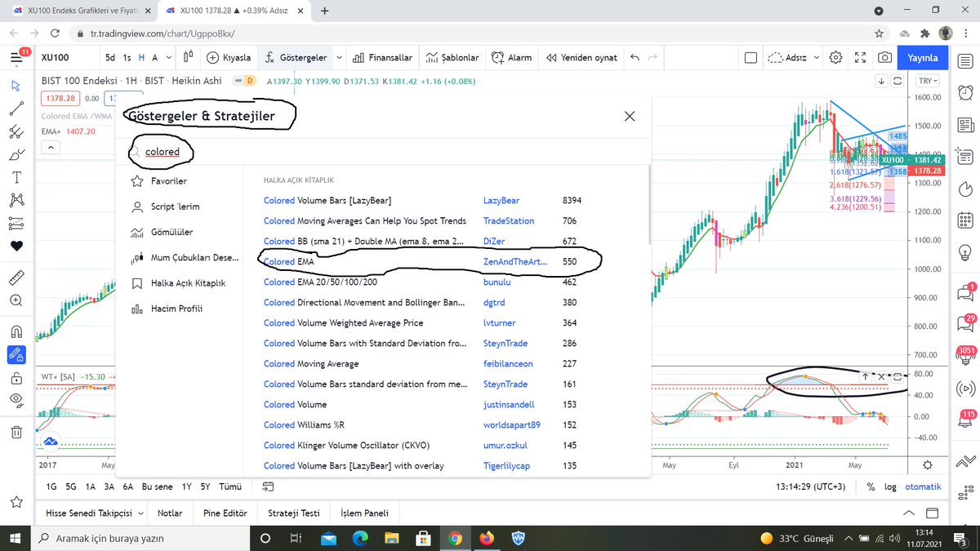This screenshot has width=980, height=551.
Task: Toggle magnet mode in left toolbar
Action: coord(16,332)
